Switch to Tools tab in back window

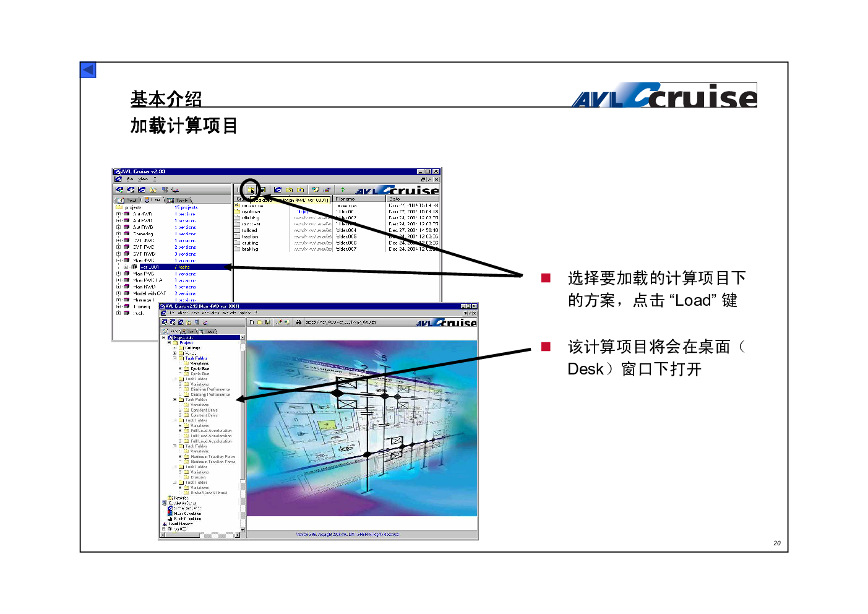coord(178,200)
